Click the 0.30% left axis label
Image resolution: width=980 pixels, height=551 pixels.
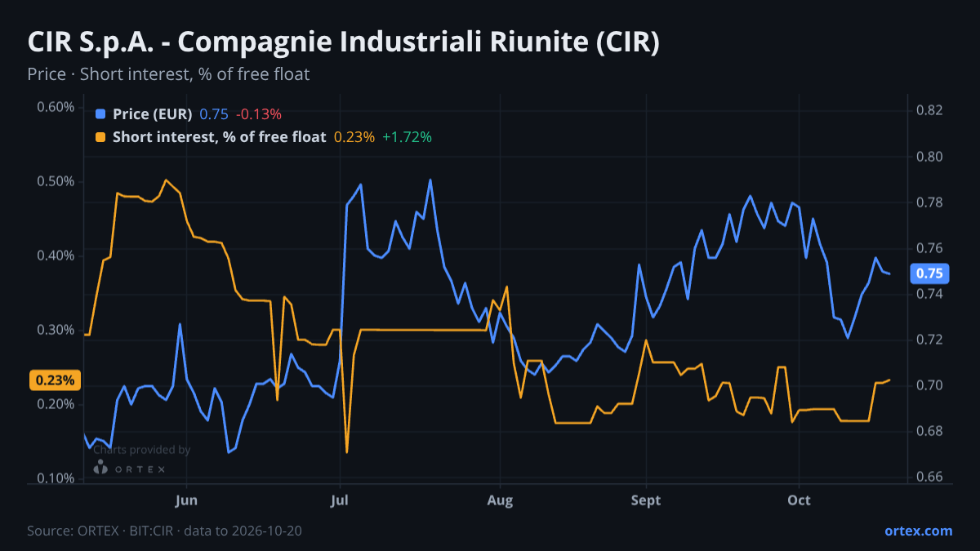[56, 330]
